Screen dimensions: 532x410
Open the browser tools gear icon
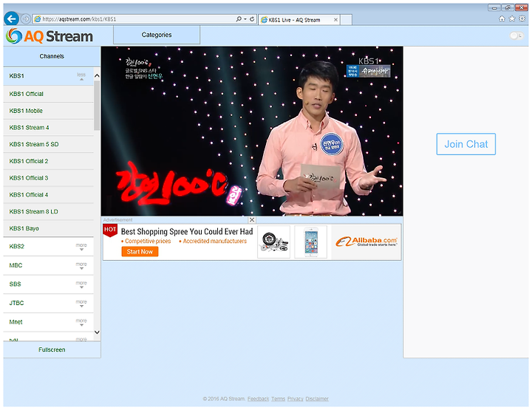[x=522, y=19]
